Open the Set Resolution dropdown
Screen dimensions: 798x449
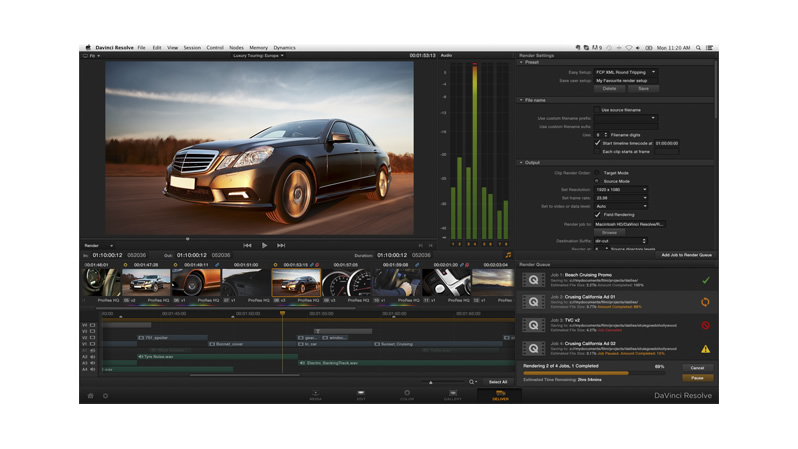coord(621,189)
